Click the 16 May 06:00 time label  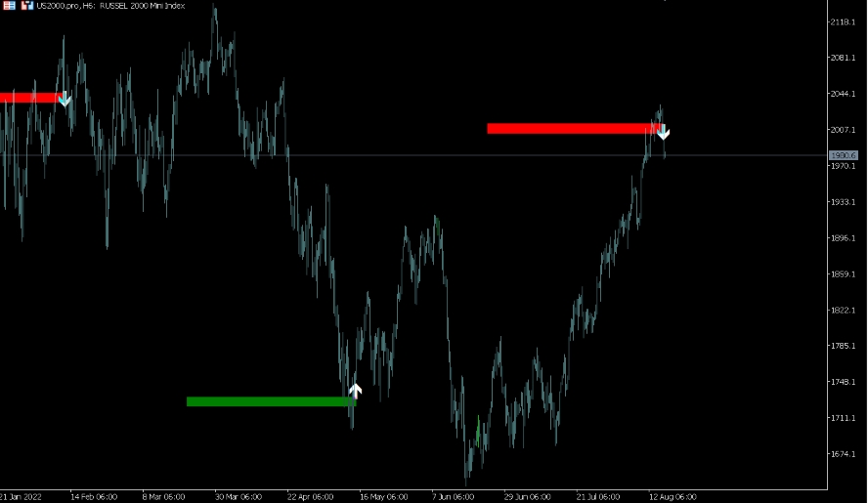(383, 497)
